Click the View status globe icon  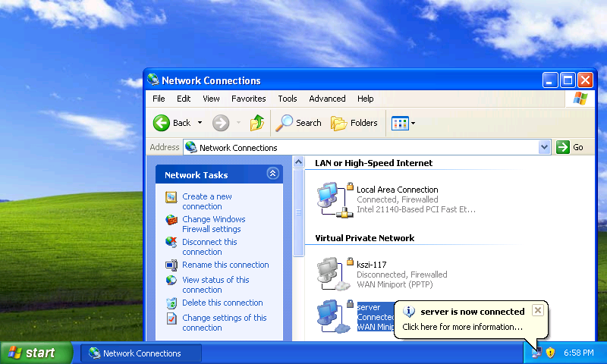[171, 280]
